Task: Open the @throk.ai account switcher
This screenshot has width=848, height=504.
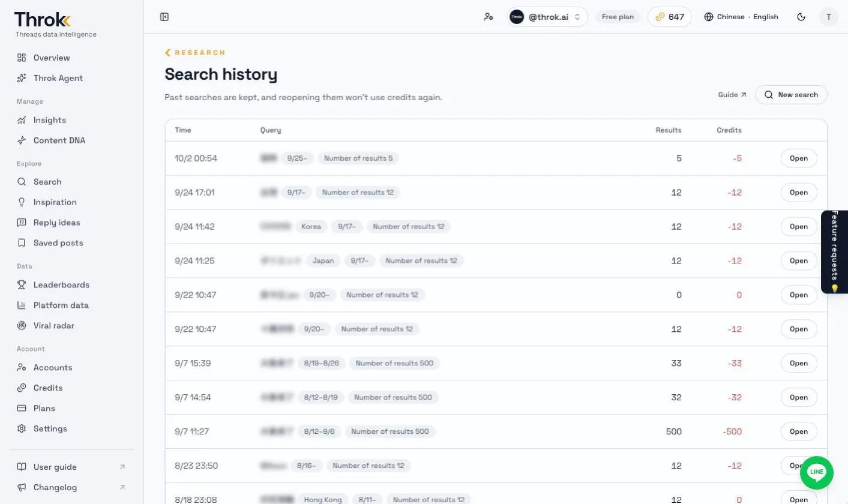Action: [x=548, y=17]
